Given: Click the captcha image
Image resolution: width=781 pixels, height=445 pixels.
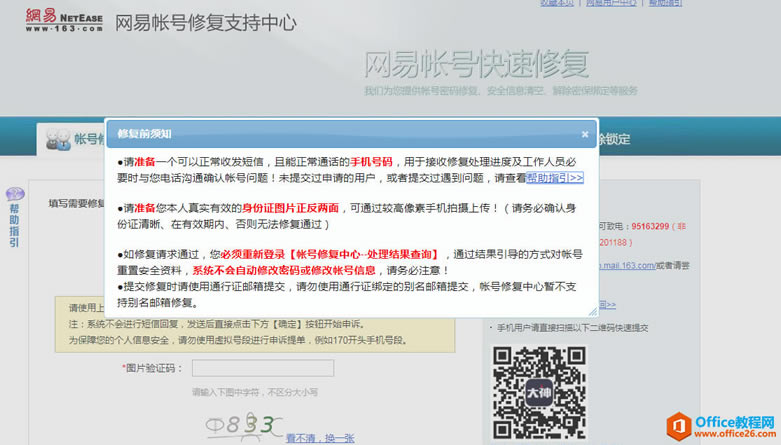Looking at the screenshot, I should click(244, 426).
